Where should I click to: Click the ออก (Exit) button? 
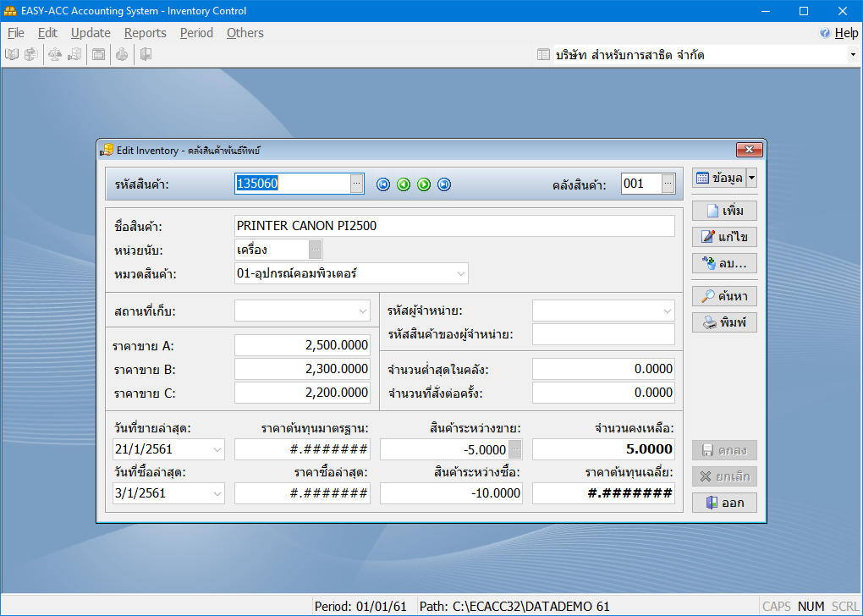[x=724, y=503]
